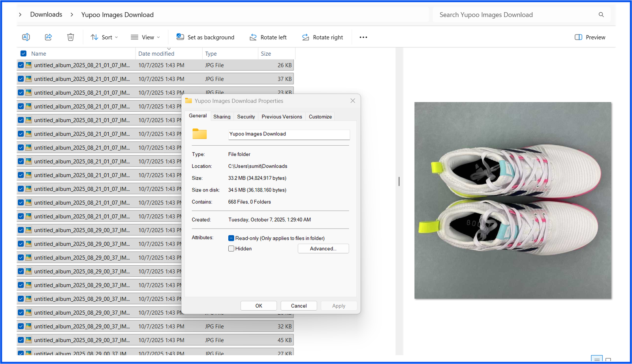Click the search magnifier icon

pyautogui.click(x=601, y=15)
